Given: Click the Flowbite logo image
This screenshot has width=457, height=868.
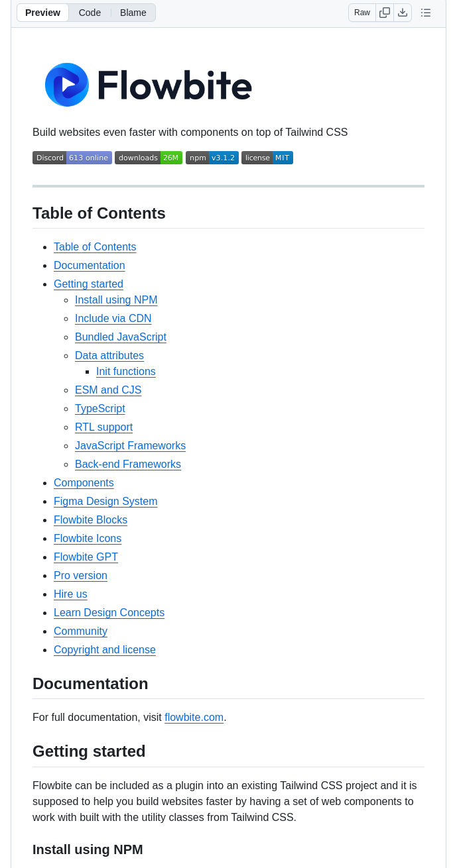Looking at the screenshot, I should coord(149,85).
